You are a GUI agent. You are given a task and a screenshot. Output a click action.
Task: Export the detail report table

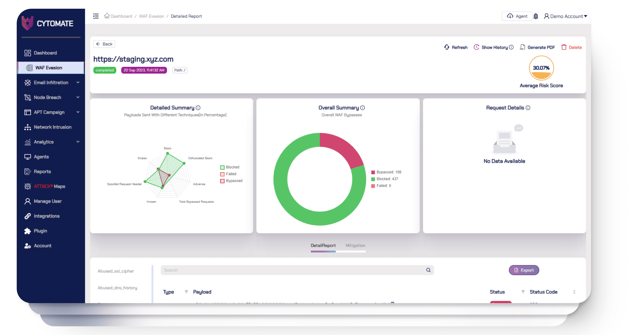524,270
